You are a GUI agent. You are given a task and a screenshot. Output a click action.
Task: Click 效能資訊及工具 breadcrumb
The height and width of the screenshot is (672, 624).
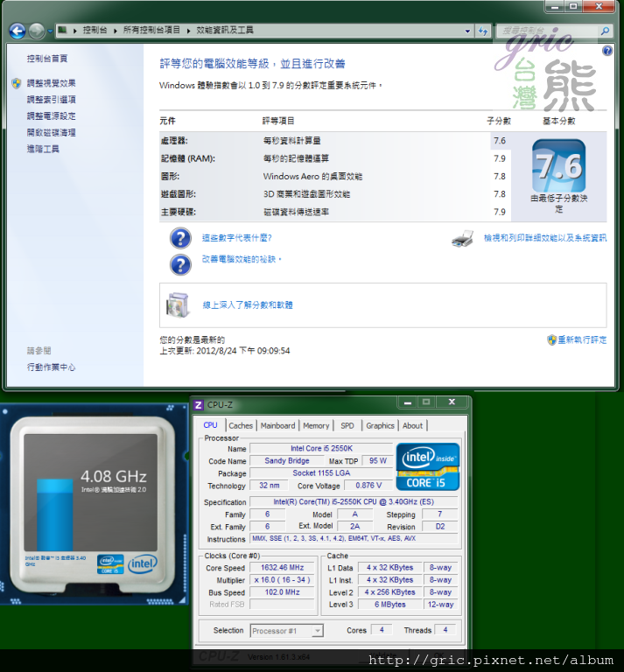click(x=225, y=30)
